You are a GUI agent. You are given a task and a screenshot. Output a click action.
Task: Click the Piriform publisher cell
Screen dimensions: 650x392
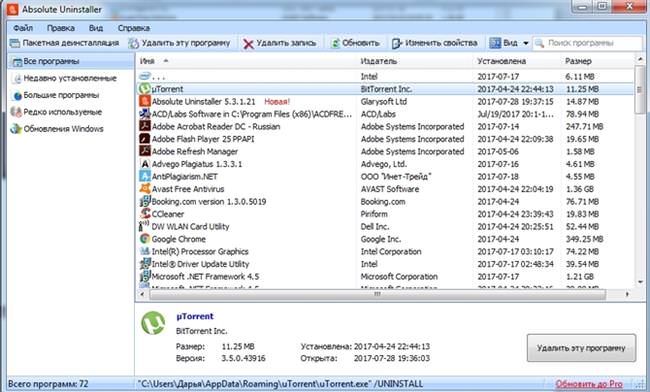click(x=374, y=214)
